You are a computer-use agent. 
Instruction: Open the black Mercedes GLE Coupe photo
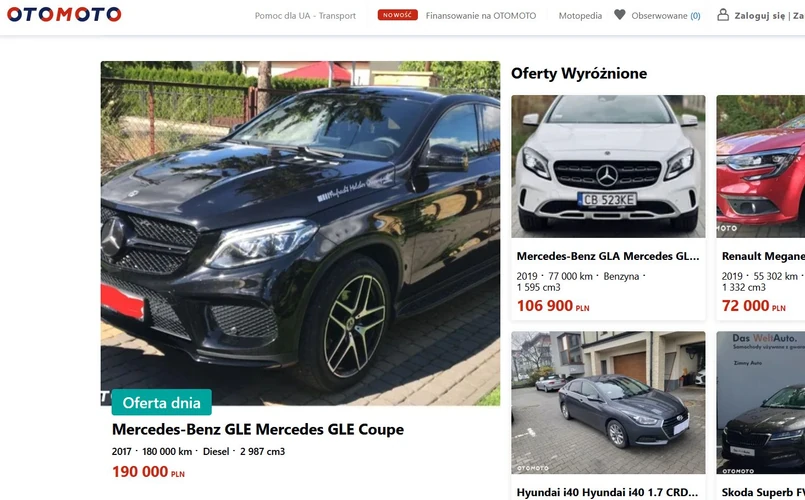coord(300,233)
